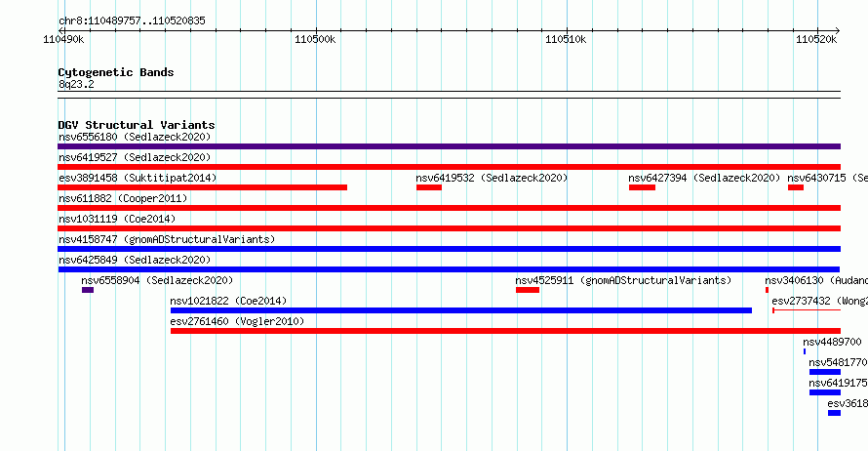Click the small purple nsv6558904 bar

click(88, 290)
